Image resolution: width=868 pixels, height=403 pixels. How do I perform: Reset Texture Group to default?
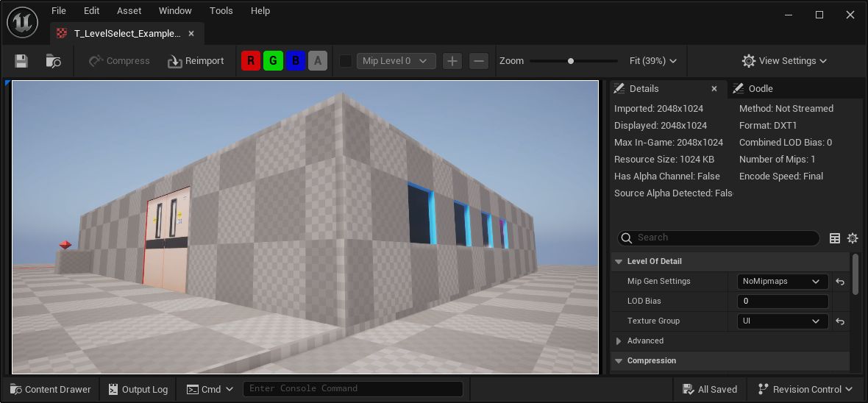tap(840, 321)
